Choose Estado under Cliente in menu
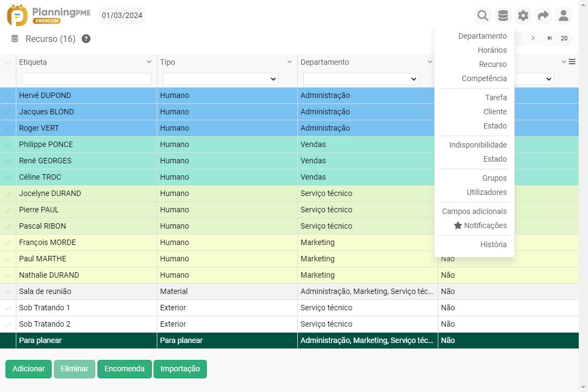This screenshot has height=392, width=588. pos(495,126)
